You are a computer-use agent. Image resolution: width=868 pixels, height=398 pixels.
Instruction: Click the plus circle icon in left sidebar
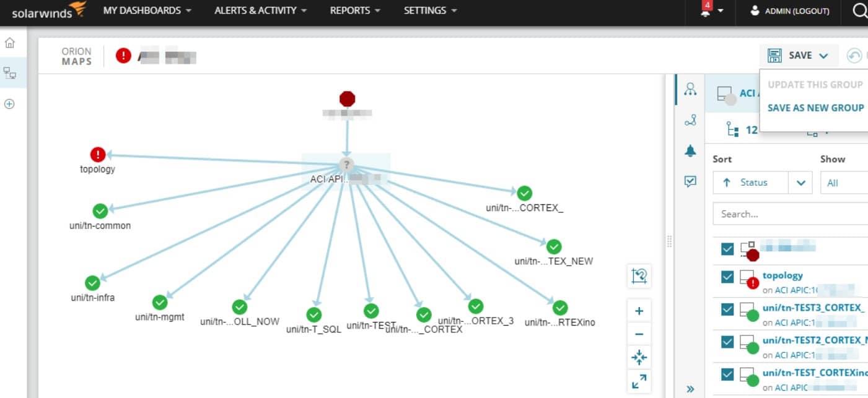click(9, 104)
